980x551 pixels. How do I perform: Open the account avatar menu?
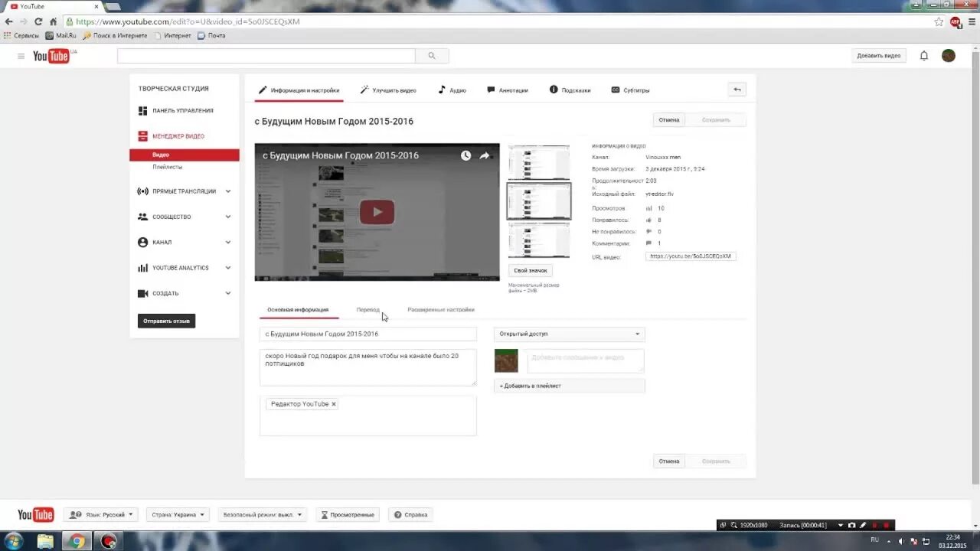949,56
